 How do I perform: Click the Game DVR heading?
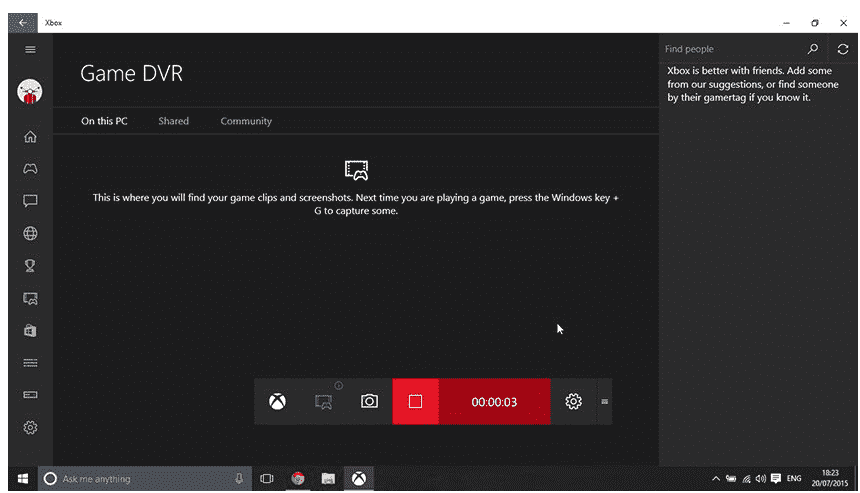pyautogui.click(x=132, y=73)
